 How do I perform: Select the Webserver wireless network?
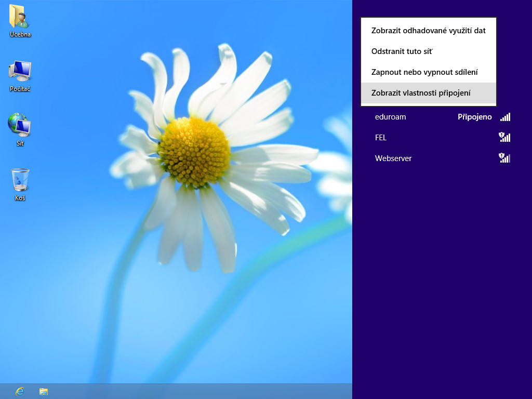pyautogui.click(x=443, y=158)
